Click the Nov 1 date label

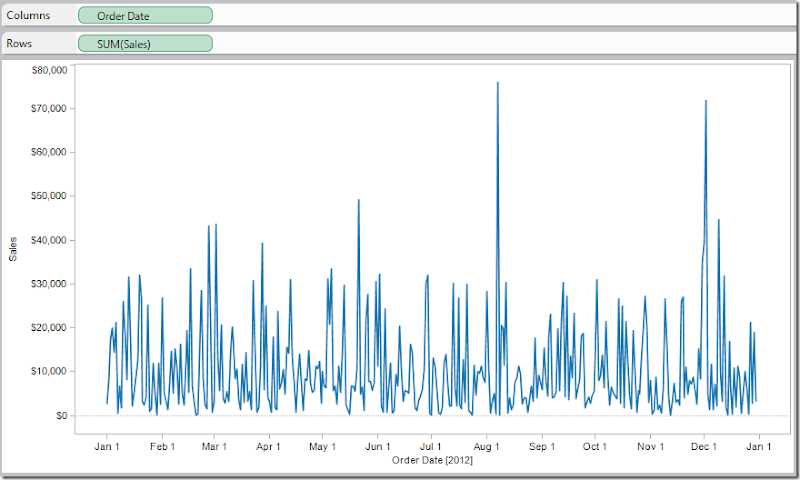tap(651, 446)
